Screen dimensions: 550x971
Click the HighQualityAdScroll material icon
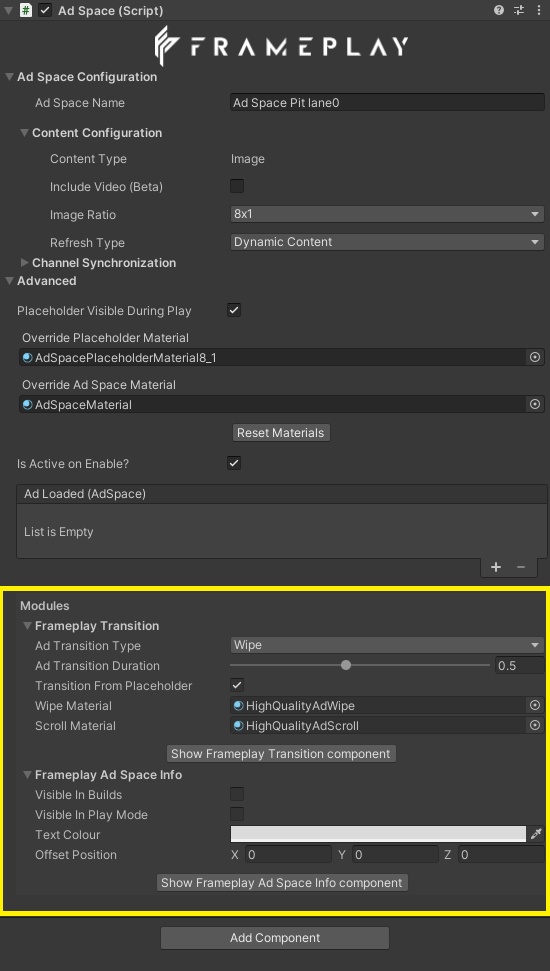click(238, 725)
